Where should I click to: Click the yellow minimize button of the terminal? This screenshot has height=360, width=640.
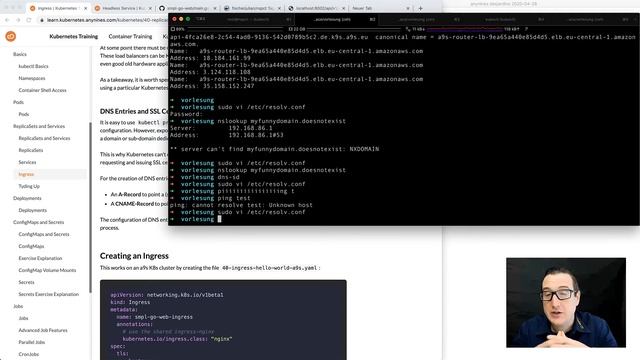[181, 19]
